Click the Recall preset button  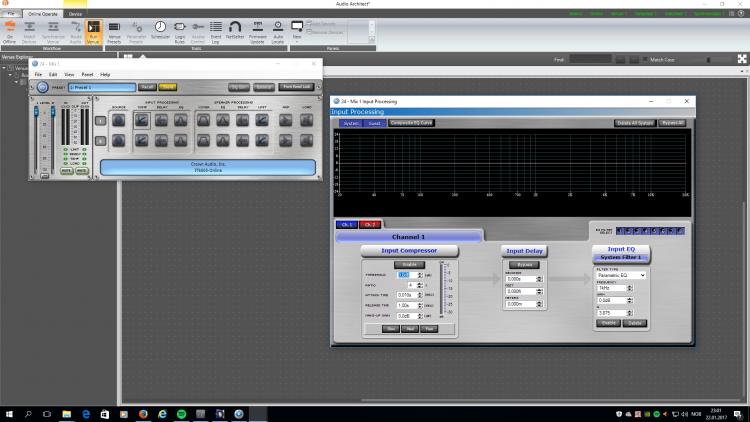(x=147, y=87)
